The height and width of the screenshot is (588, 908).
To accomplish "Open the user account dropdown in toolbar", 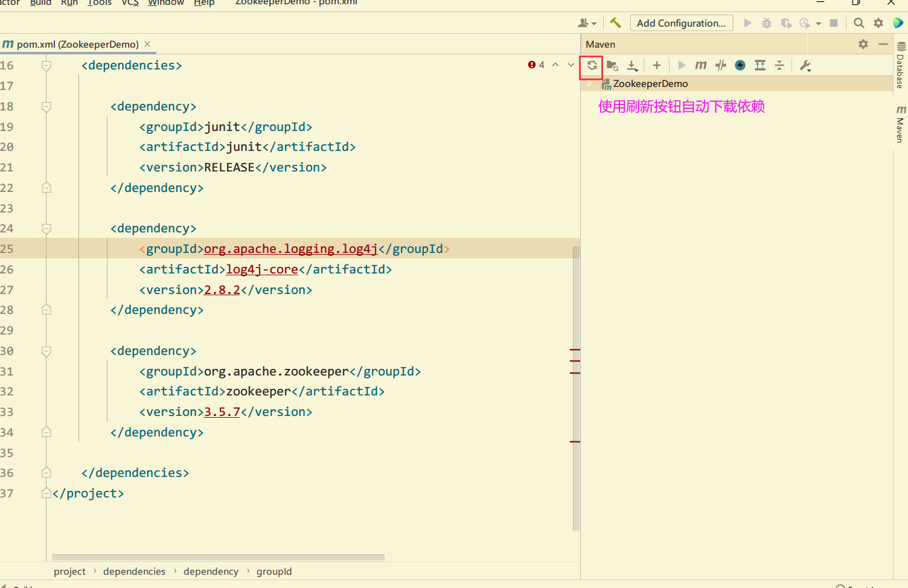I will [587, 23].
